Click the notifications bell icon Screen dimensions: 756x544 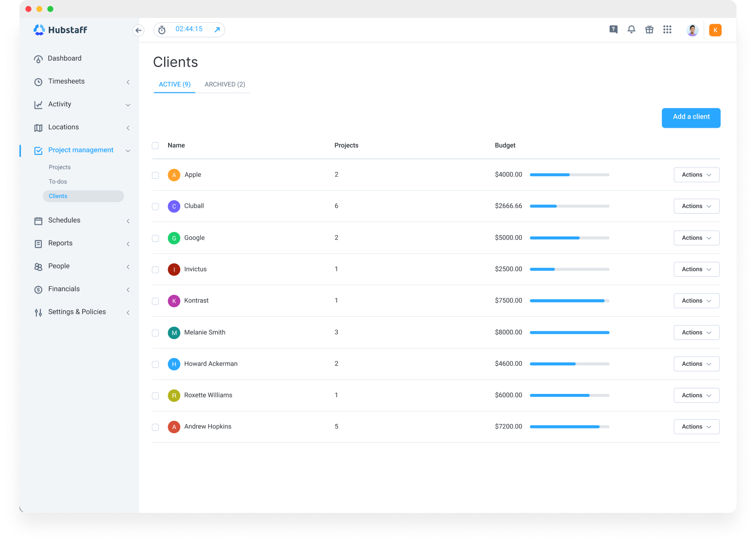[x=631, y=29]
